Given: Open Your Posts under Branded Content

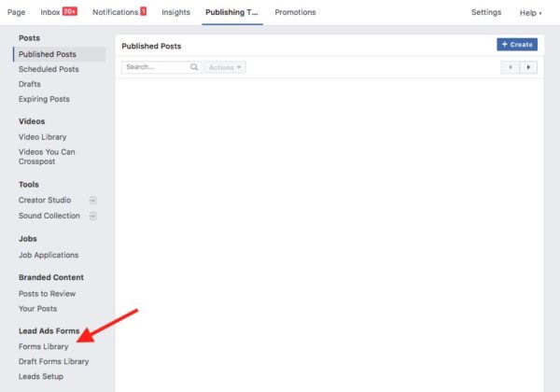Looking at the screenshot, I should tap(38, 309).
